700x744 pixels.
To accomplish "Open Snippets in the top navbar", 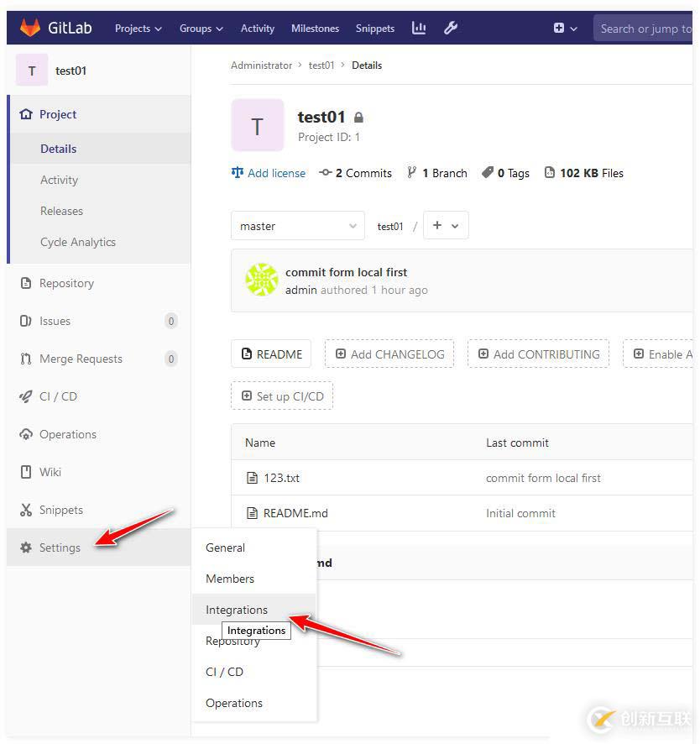I will point(374,29).
